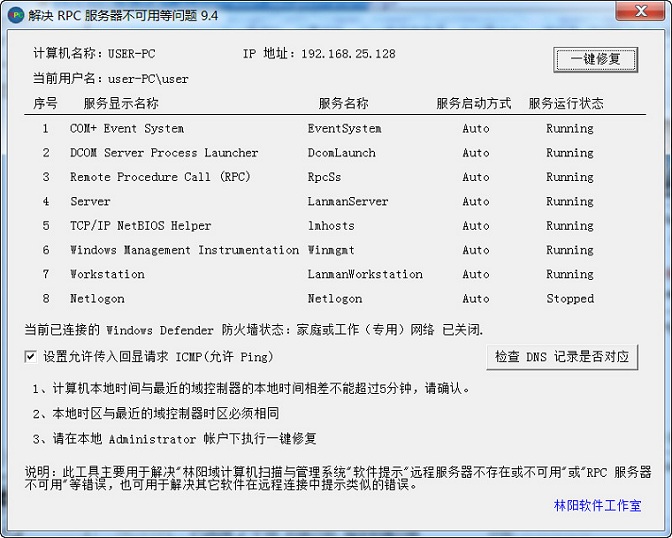Click the LanmanWorkstation service name
This screenshot has height=538, width=672.
pyautogui.click(x=365, y=274)
